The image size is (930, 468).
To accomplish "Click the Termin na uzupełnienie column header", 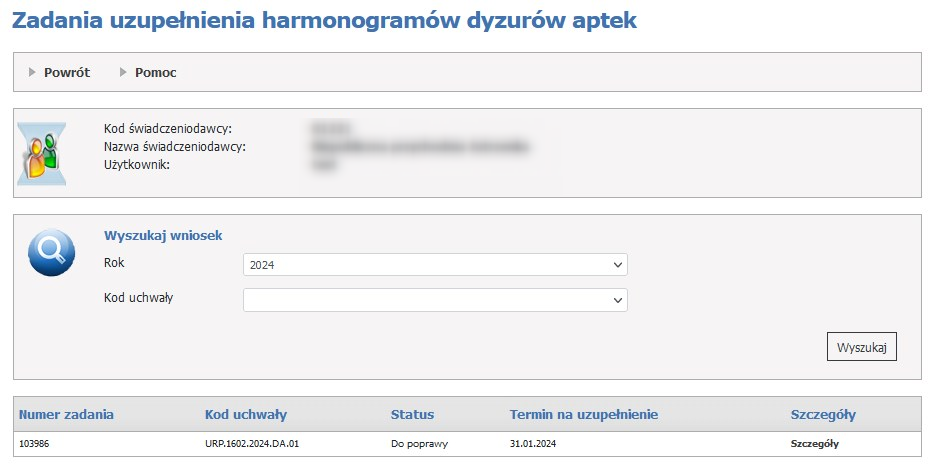I will 583,414.
